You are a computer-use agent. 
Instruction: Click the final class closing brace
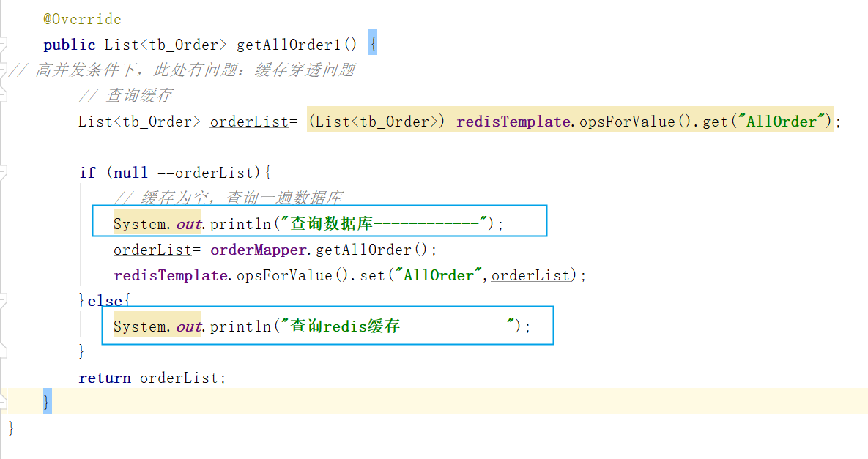click(11, 427)
